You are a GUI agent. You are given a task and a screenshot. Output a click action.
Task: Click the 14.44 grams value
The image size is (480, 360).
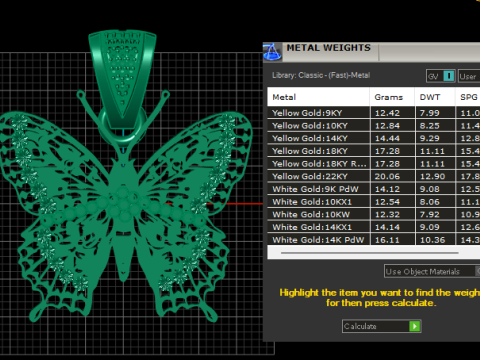tap(387, 138)
